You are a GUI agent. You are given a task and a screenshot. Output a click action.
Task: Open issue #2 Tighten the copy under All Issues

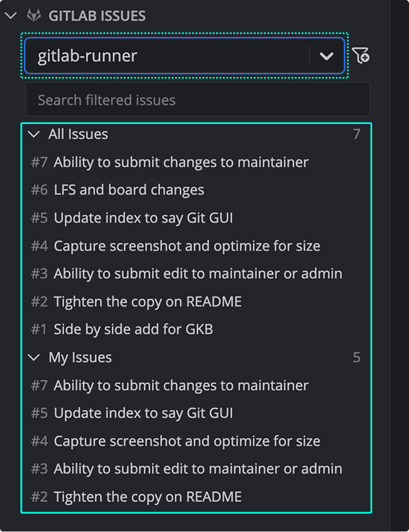click(x=147, y=302)
